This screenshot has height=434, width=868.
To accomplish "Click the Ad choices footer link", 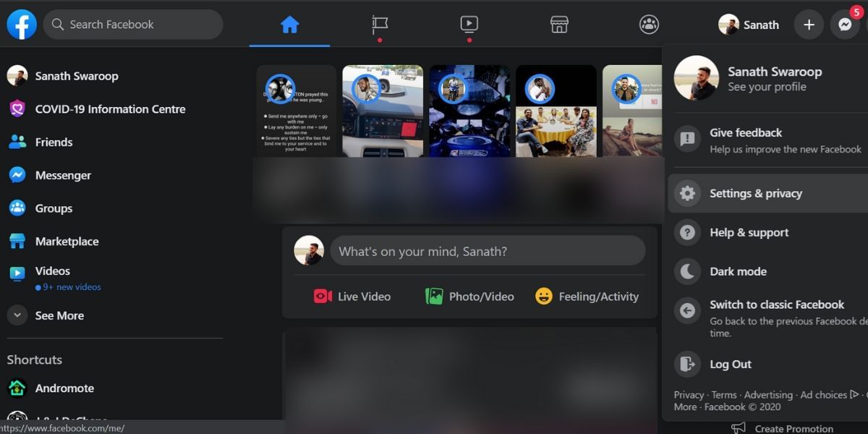I will [829, 395].
